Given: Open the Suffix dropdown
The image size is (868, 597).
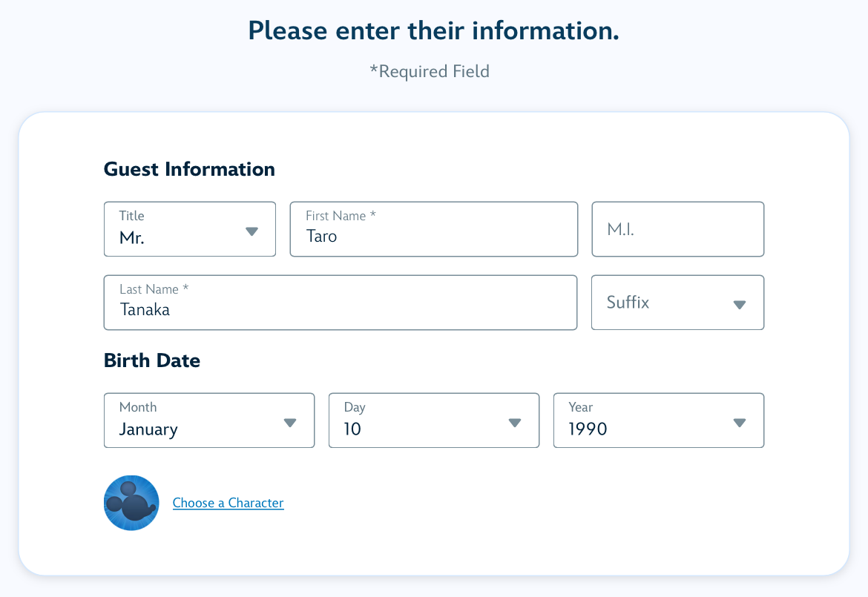Looking at the screenshot, I should [x=677, y=303].
